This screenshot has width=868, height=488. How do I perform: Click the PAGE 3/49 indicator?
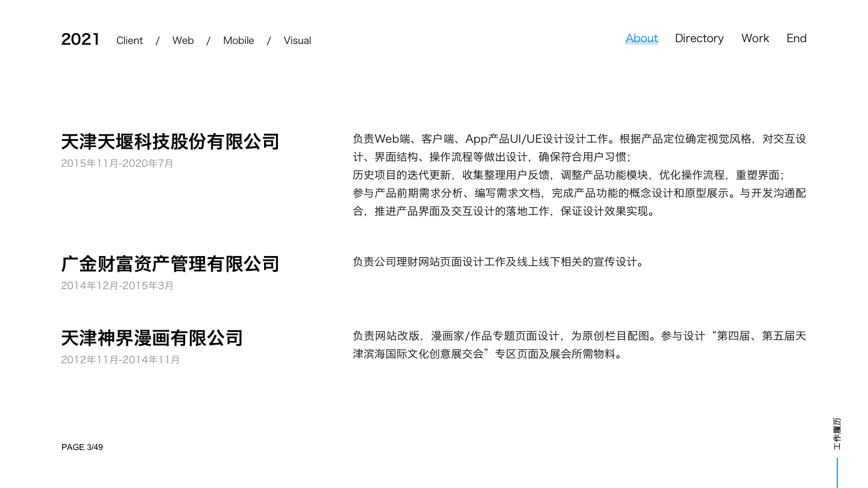[82, 447]
